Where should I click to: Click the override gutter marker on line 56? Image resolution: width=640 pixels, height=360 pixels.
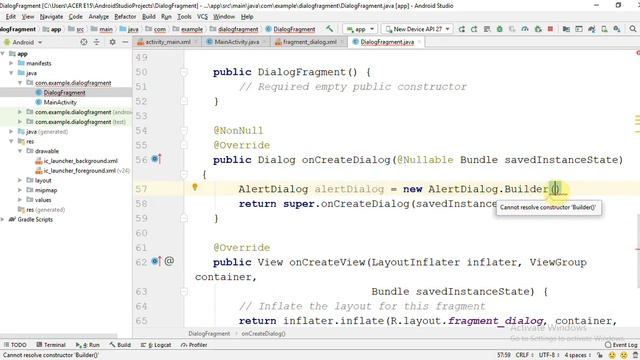pos(156,159)
